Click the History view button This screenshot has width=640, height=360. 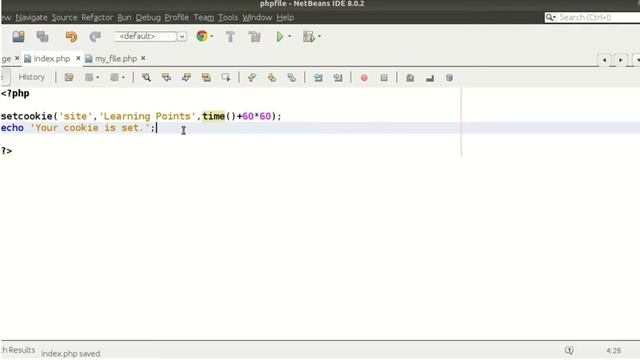tap(31, 77)
